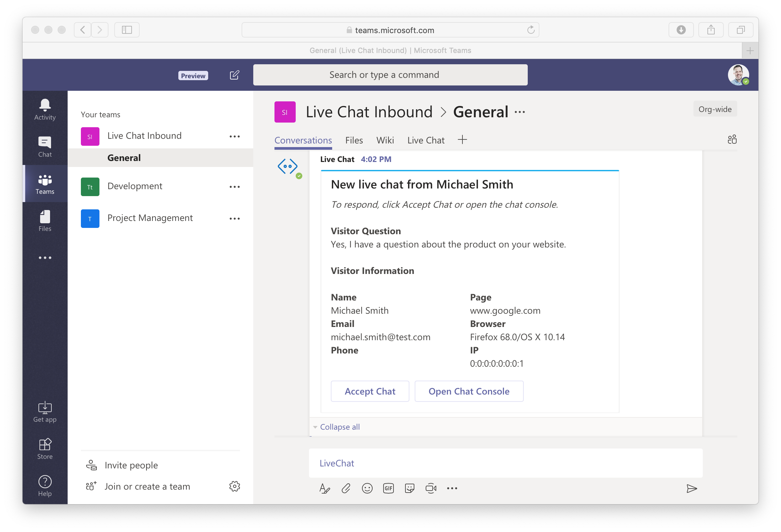Expand the Live Chat Inbound team options

coord(235,136)
